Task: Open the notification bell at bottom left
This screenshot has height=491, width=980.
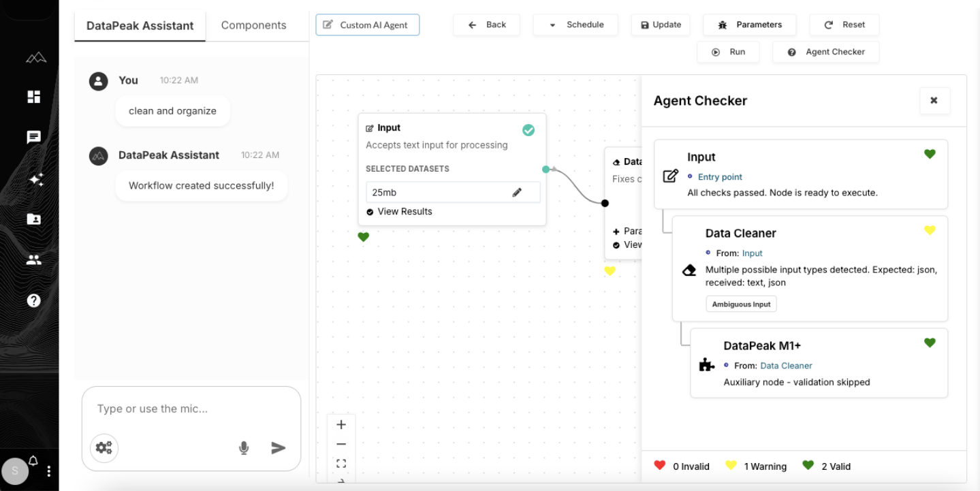Action: click(x=33, y=460)
